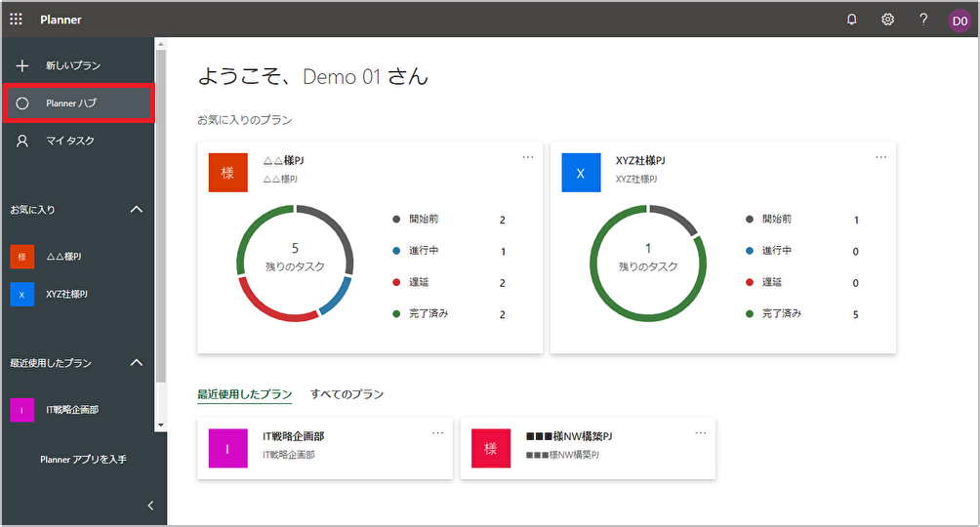The image size is (980, 527).
Task: Select Planner ハブ in sidebar
Action: click(78, 103)
